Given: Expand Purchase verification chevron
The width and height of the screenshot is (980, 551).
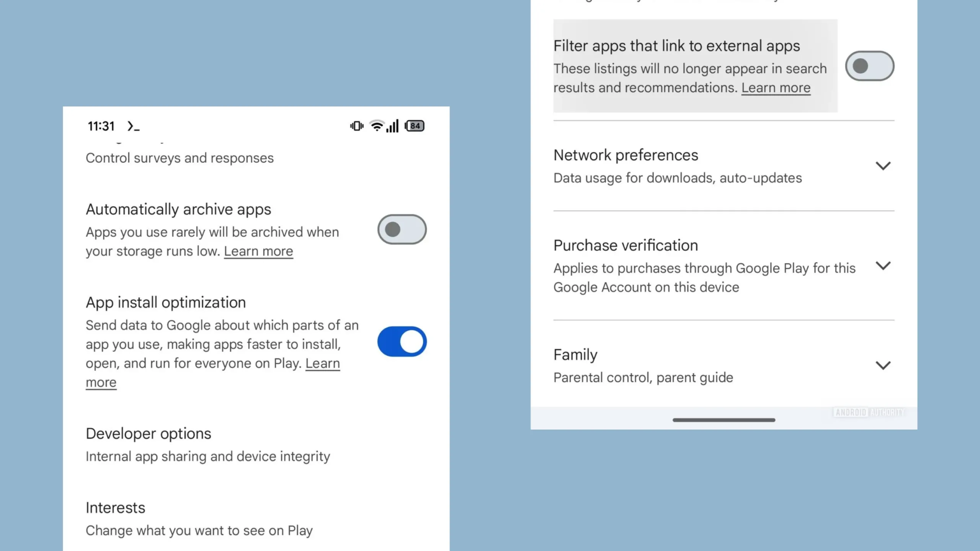Looking at the screenshot, I should click(883, 266).
